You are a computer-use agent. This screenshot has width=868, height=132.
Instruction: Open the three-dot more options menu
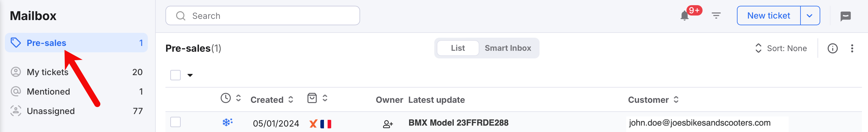pos(852,48)
